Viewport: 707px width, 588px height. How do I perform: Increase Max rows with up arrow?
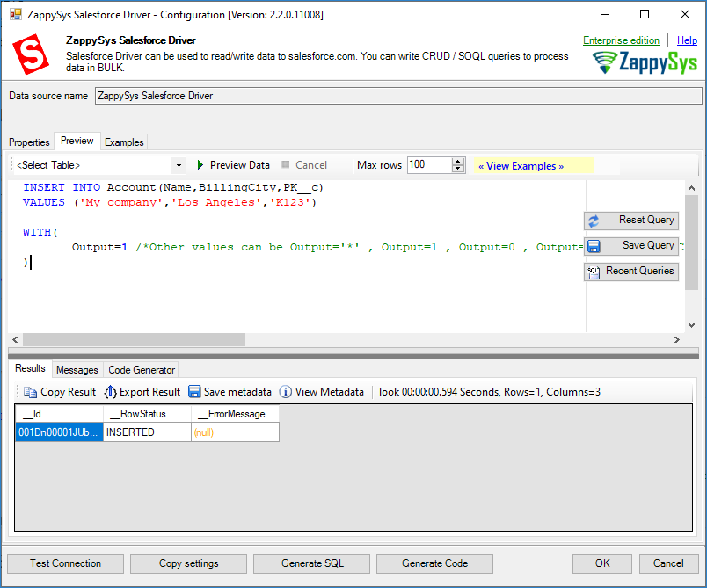(x=458, y=162)
